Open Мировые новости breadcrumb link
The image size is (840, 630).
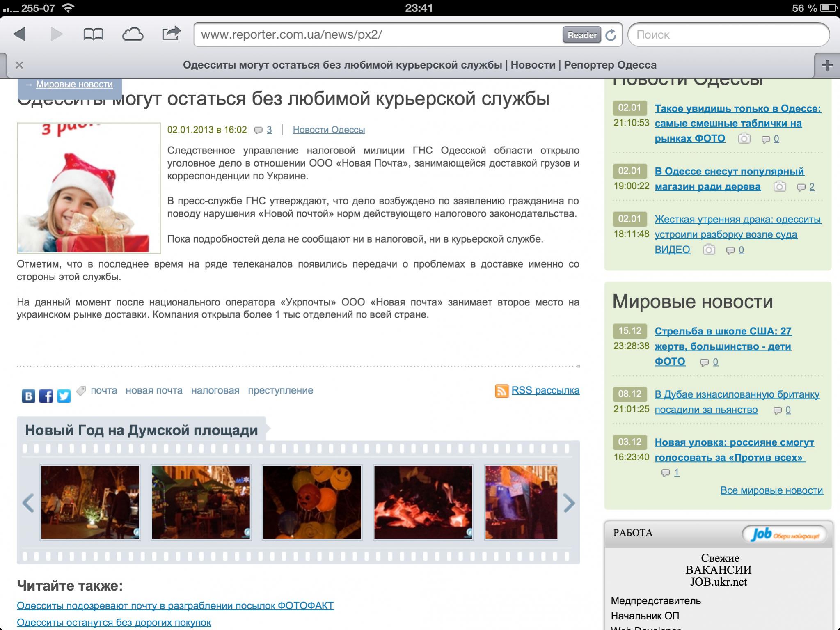pyautogui.click(x=74, y=84)
